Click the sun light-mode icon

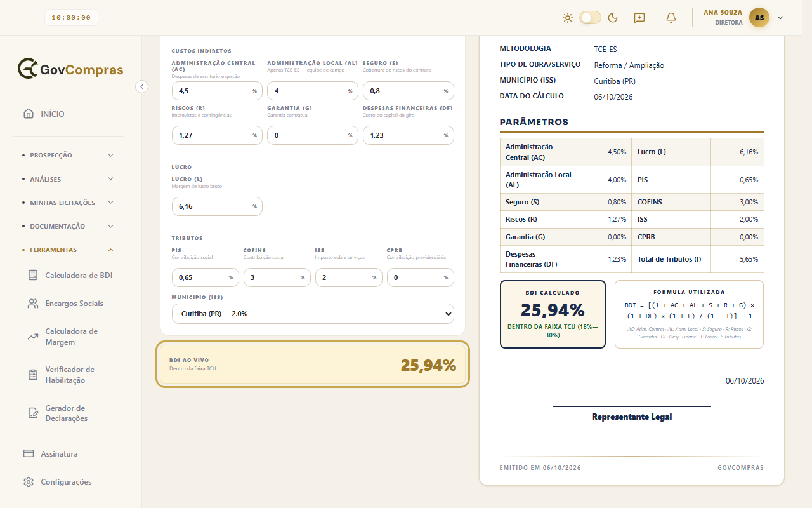(568, 18)
